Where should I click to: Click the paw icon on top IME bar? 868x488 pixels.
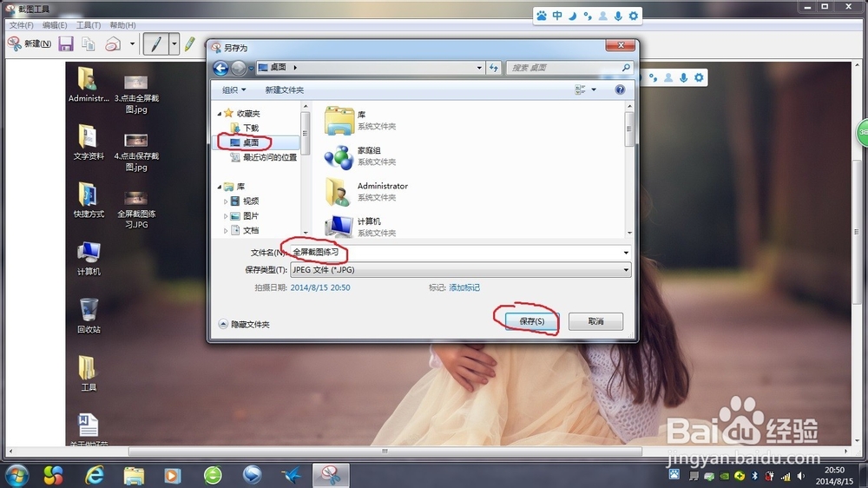tap(542, 16)
